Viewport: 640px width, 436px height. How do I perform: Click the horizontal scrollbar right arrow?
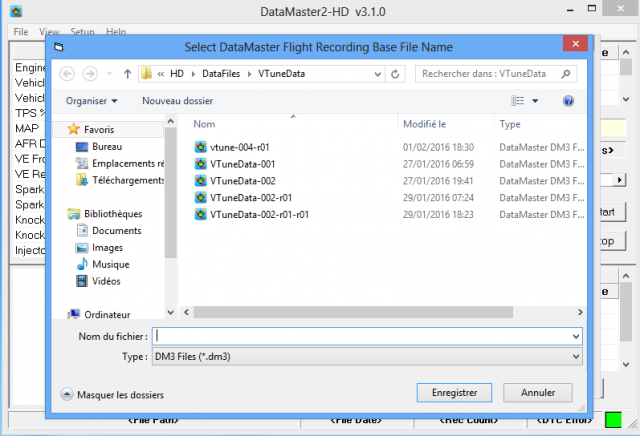[x=580, y=312]
